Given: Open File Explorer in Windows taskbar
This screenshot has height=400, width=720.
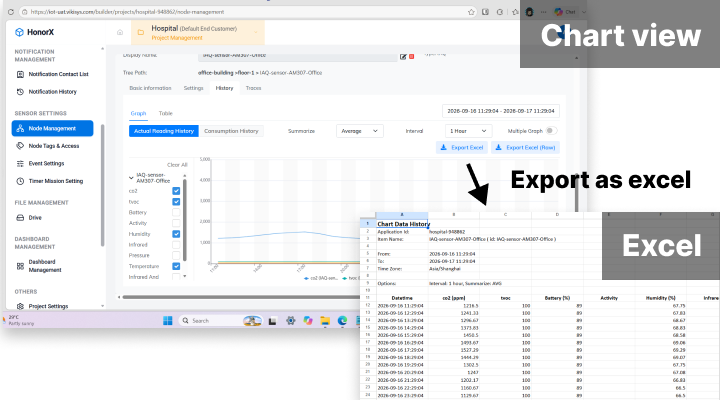Looking at the screenshot, I should point(325,321).
